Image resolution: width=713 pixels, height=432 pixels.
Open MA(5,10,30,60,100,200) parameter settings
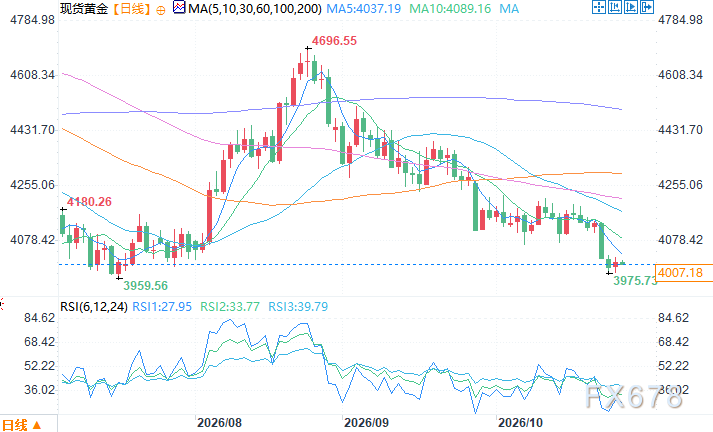(255, 8)
